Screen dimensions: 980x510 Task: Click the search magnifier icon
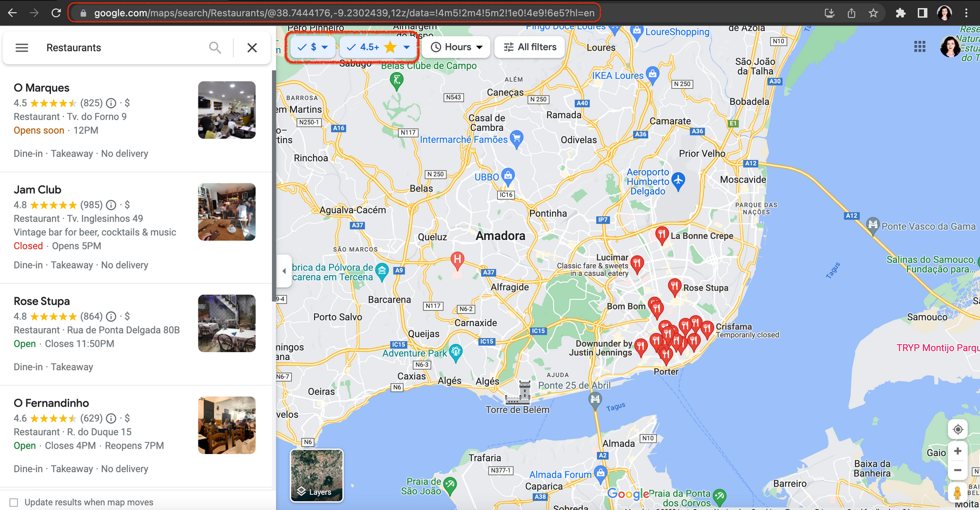(215, 48)
